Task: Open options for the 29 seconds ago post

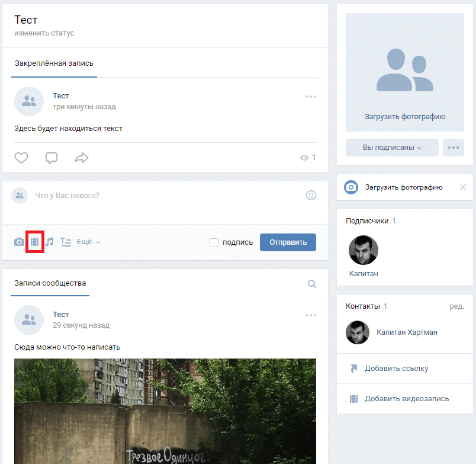Action: [311, 315]
